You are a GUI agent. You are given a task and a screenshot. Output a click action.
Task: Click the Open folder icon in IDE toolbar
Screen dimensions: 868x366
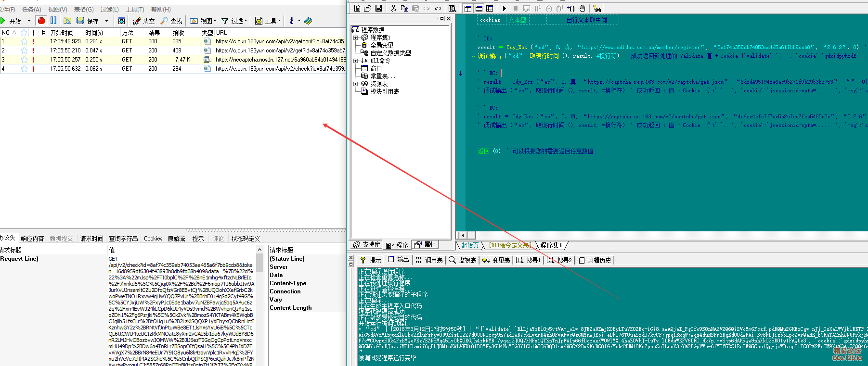[367, 8]
